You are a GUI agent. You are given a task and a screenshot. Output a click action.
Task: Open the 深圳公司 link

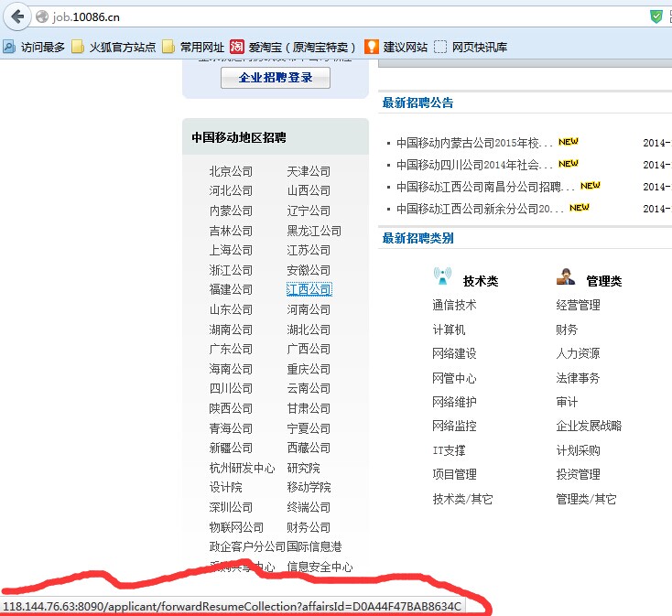point(231,508)
